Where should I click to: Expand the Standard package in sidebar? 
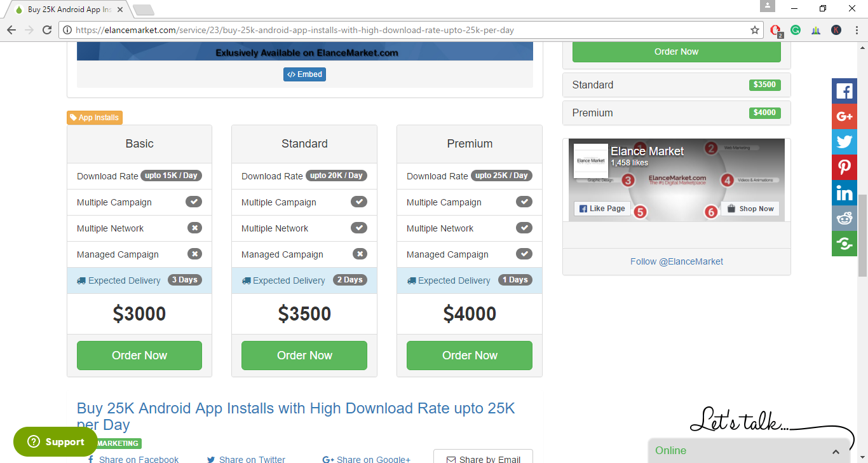point(677,85)
